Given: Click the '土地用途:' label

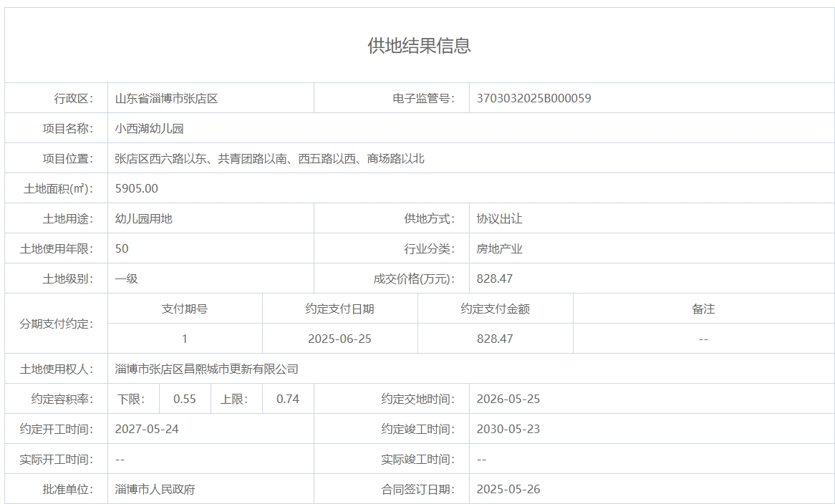Looking at the screenshot, I should [x=67, y=219].
